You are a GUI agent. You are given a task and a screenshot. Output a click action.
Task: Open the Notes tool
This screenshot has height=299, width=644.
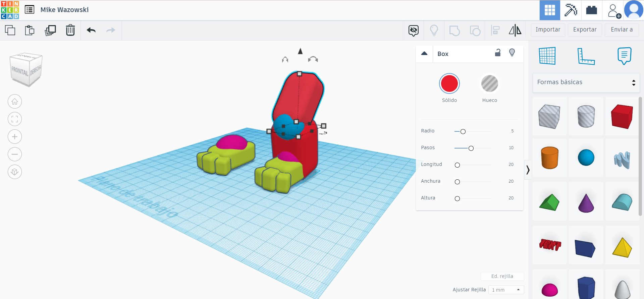pos(624,56)
